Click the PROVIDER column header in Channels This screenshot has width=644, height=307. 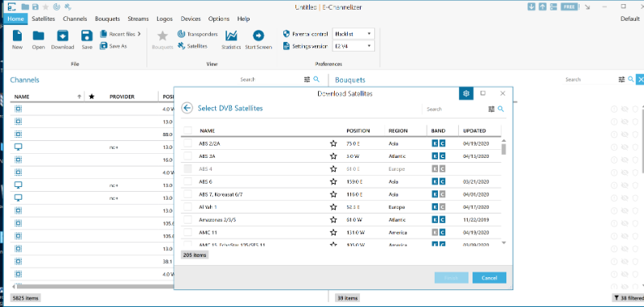point(122,97)
